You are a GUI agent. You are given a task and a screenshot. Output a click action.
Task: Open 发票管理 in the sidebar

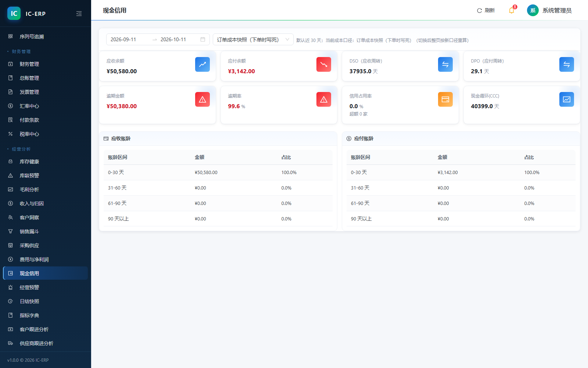(x=46, y=92)
